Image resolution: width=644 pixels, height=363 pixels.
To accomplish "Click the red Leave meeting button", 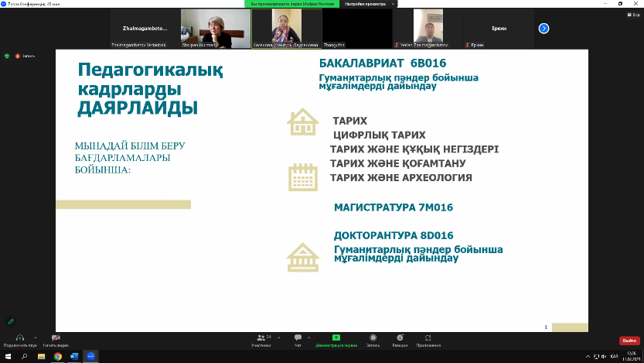I will (629, 341).
